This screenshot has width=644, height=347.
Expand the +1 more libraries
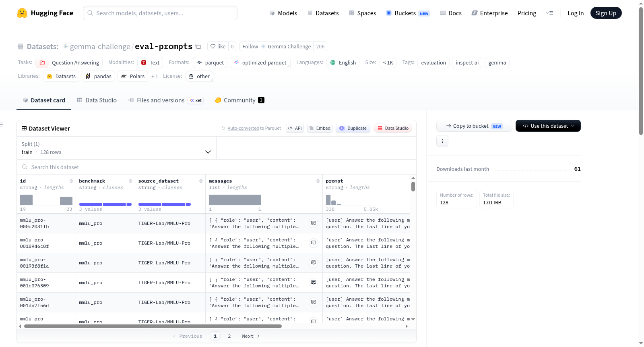point(155,76)
